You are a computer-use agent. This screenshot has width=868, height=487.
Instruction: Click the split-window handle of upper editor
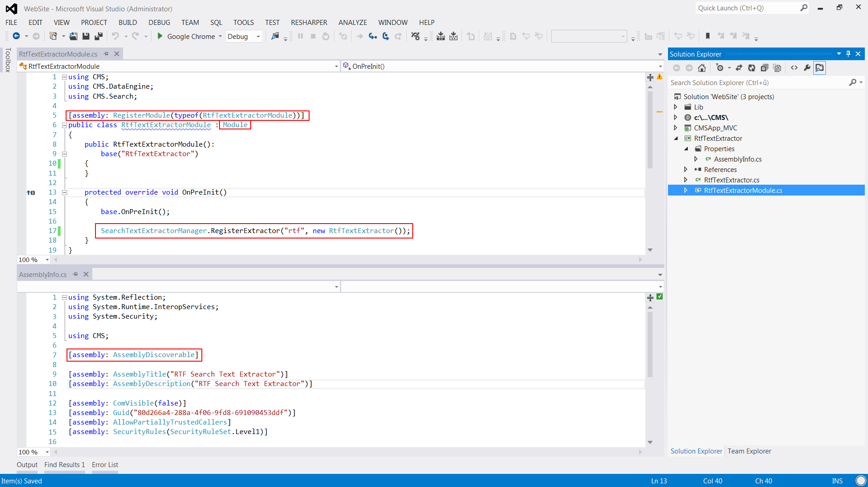click(x=650, y=77)
